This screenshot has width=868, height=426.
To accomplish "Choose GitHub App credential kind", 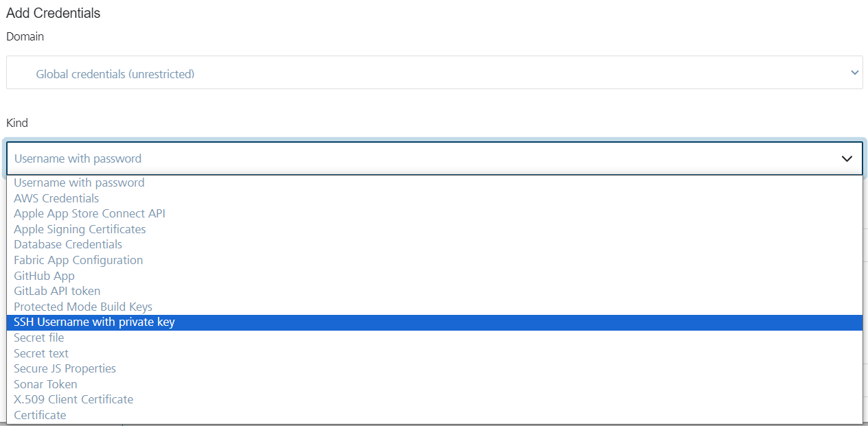I will [44, 276].
